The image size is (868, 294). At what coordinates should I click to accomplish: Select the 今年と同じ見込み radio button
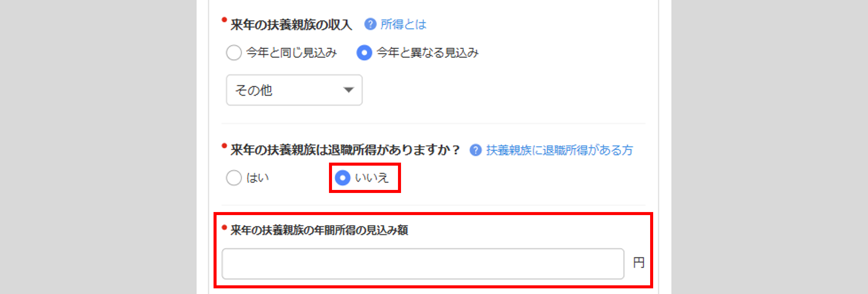tap(234, 53)
